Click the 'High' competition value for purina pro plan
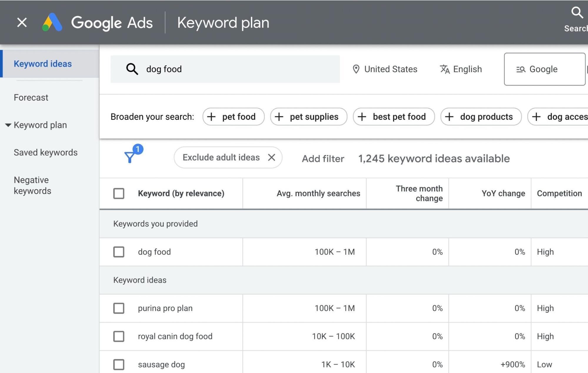Screen dimensions: 588x373 [x=545, y=308]
